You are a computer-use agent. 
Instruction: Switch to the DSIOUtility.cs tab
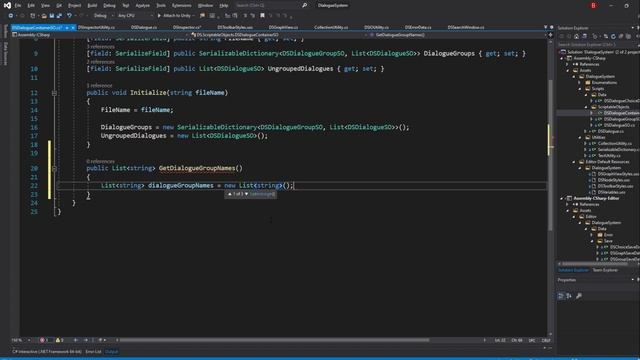pos(376,27)
